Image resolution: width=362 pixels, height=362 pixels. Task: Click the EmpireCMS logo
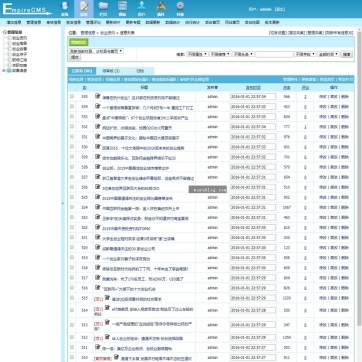click(x=27, y=9)
